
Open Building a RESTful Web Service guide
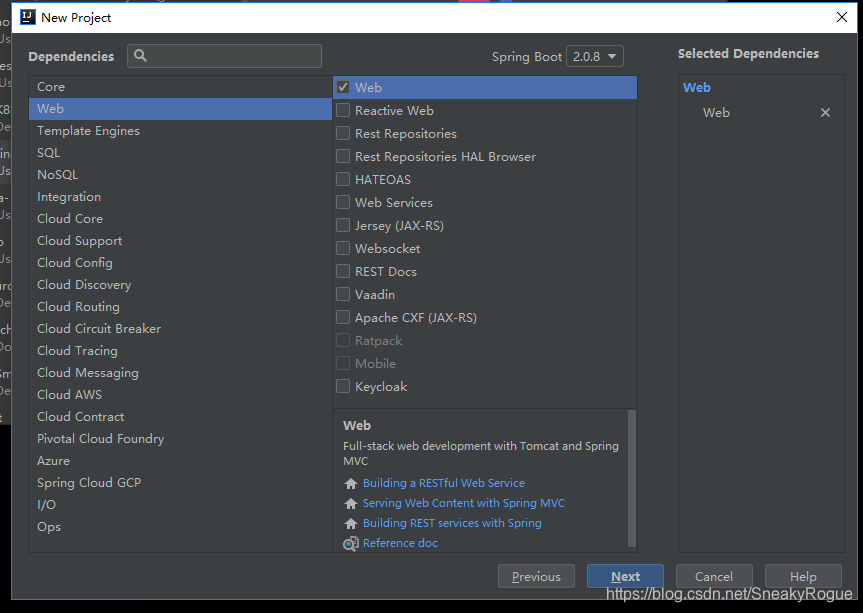click(x=444, y=483)
